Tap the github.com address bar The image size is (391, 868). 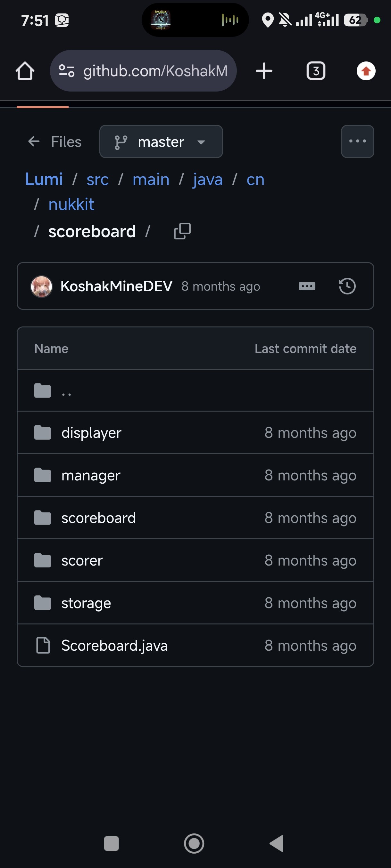155,71
